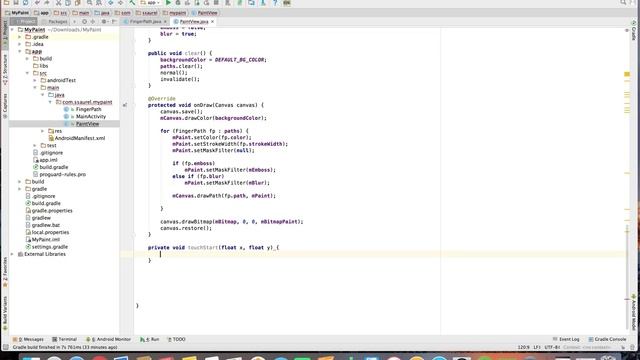Click the Make Project hammer icon
640x360 pixels.
coord(132,2)
